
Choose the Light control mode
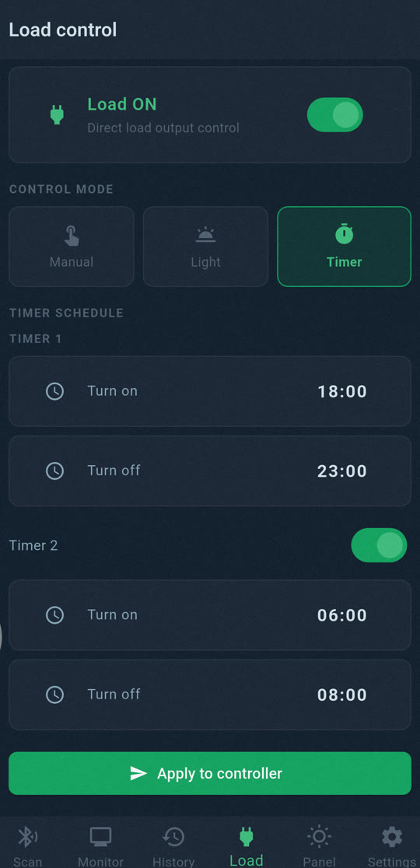(x=206, y=247)
